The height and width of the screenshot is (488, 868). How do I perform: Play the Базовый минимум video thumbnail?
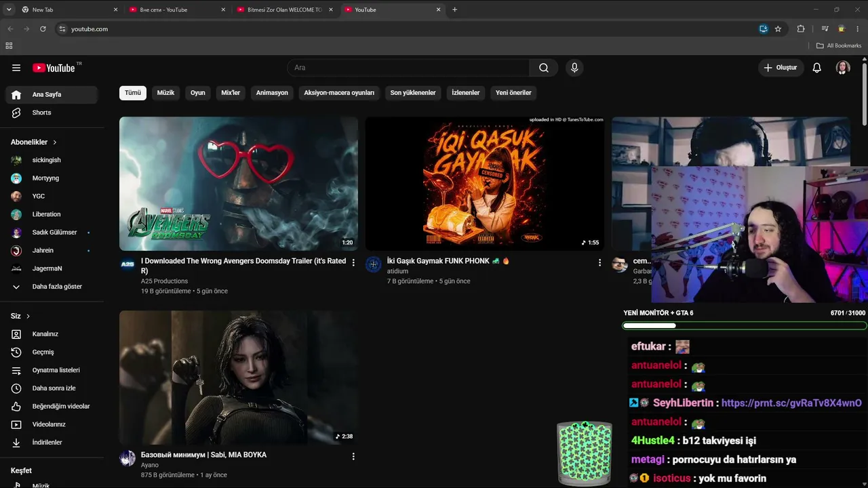coord(239,378)
